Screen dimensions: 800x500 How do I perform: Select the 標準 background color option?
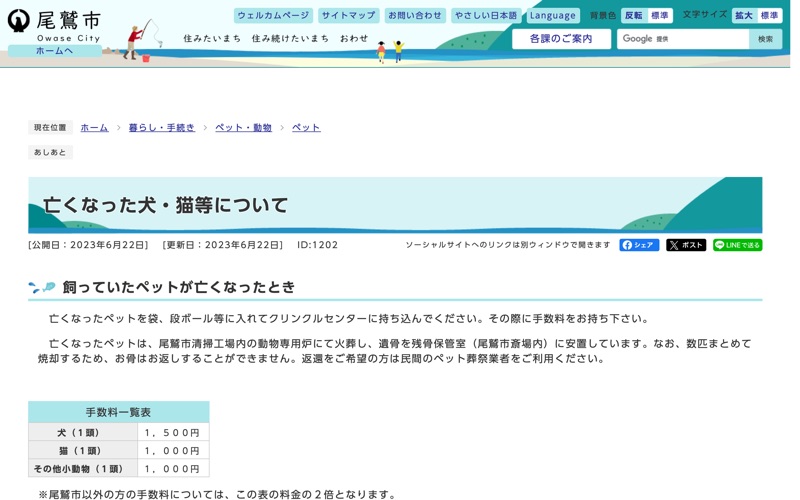[x=659, y=15]
